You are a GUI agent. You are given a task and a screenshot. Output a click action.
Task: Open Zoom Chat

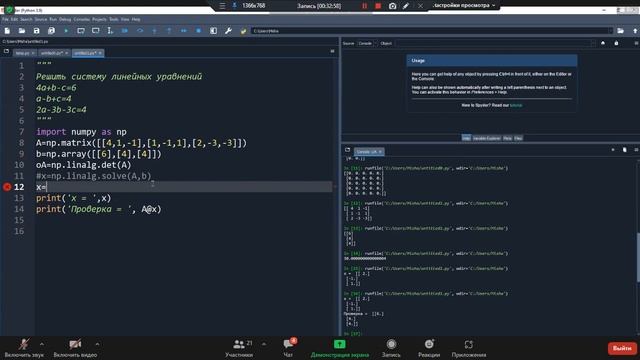289,348
